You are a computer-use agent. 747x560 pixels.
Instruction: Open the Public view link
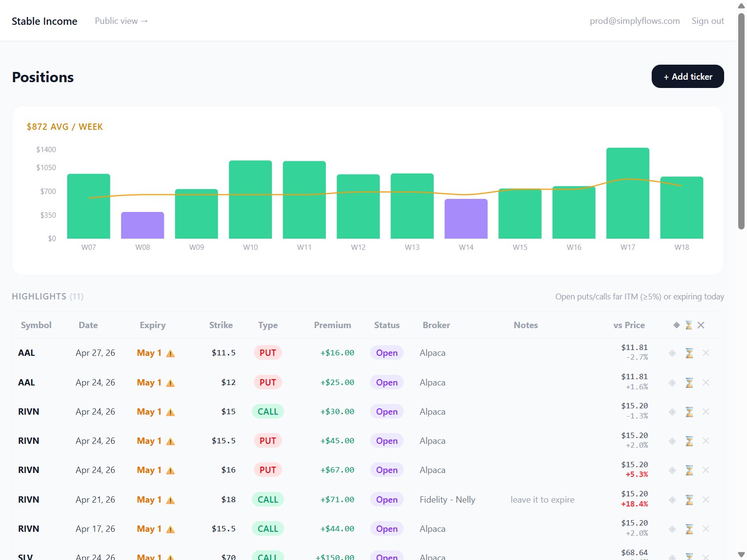[121, 21]
